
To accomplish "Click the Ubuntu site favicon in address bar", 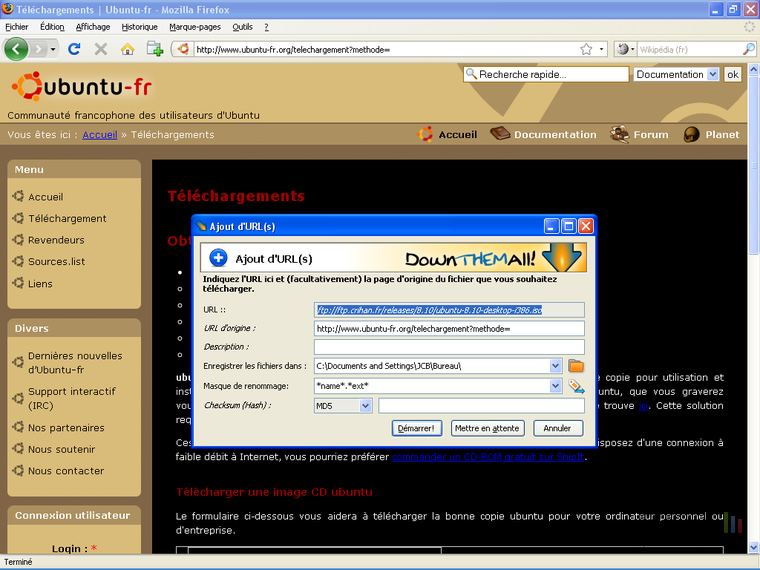I will (183, 49).
